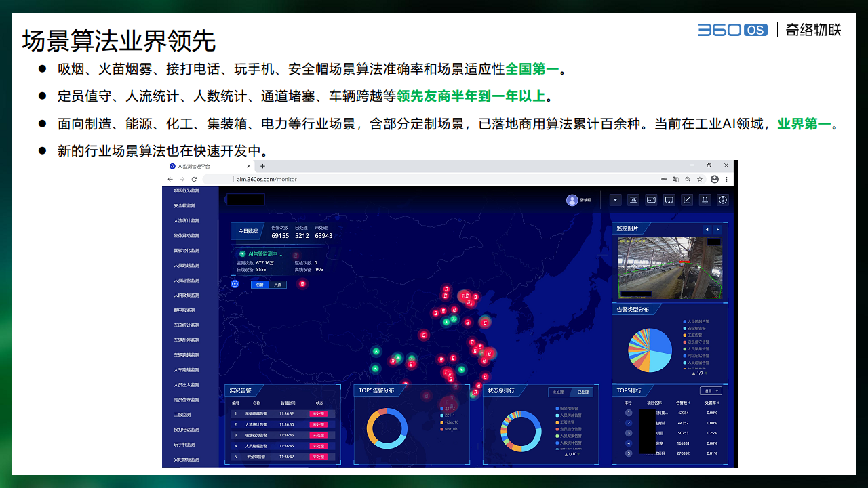Open the Chrome three-dot menu
The height and width of the screenshot is (488, 868).
(727, 179)
